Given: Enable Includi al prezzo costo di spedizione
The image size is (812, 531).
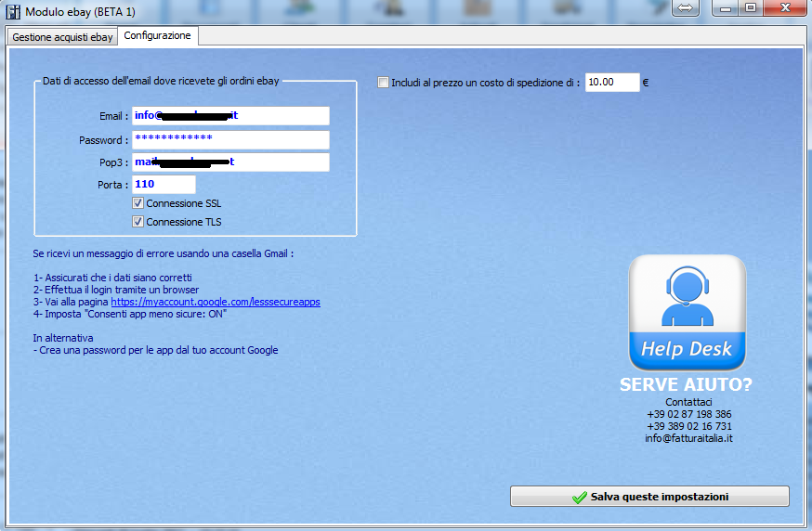Looking at the screenshot, I should [383, 83].
